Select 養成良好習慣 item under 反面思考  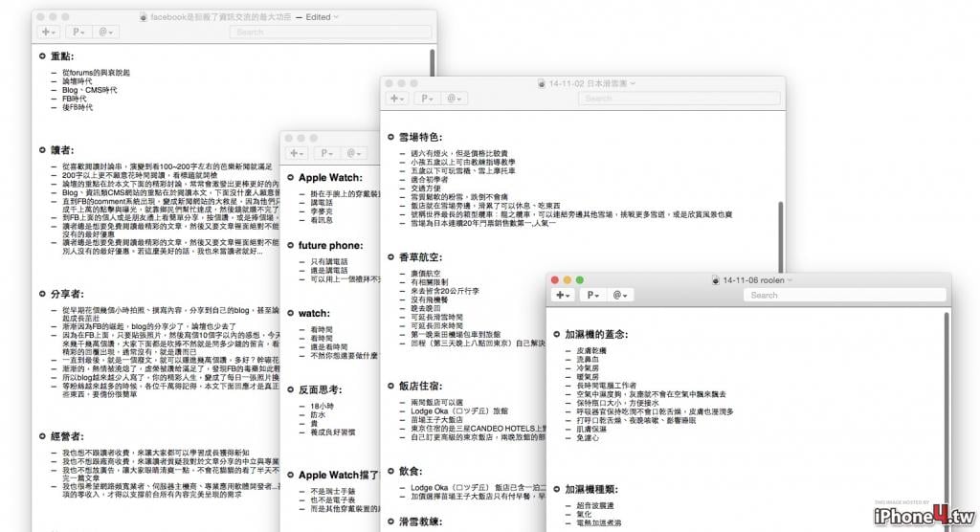click(332, 432)
